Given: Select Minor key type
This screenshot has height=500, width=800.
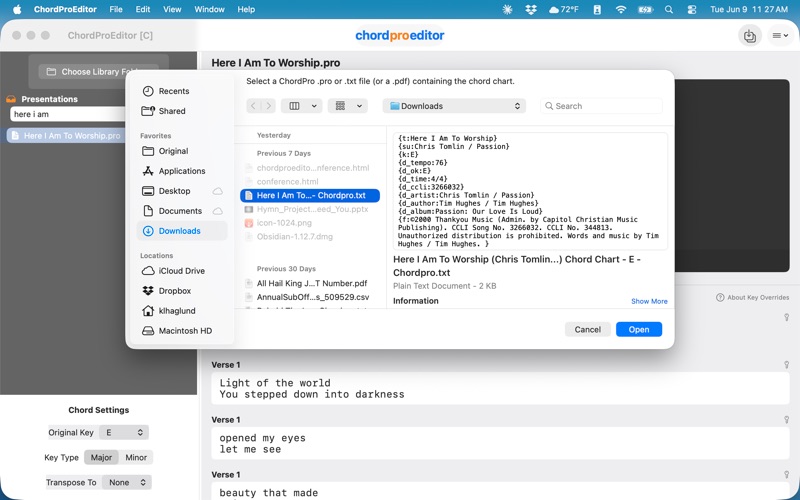Looking at the screenshot, I should [136, 458].
